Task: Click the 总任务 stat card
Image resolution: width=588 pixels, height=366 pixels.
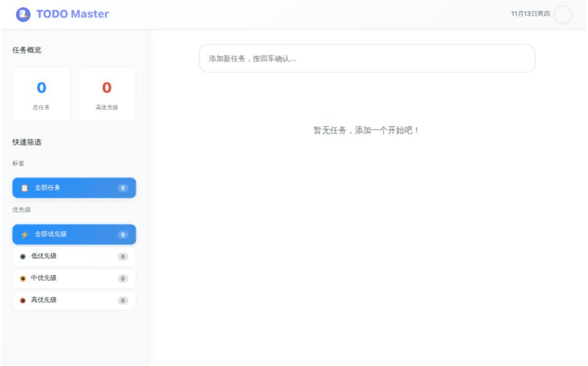Action: tap(42, 94)
